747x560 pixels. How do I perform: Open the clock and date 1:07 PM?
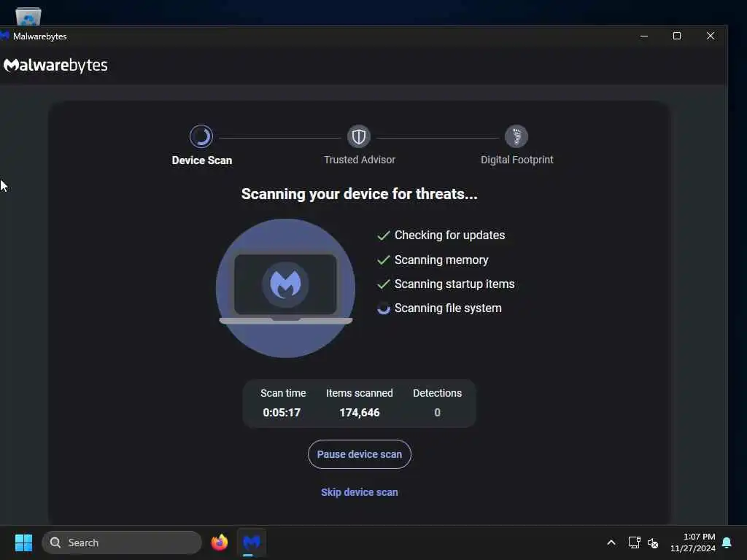[x=693, y=542]
